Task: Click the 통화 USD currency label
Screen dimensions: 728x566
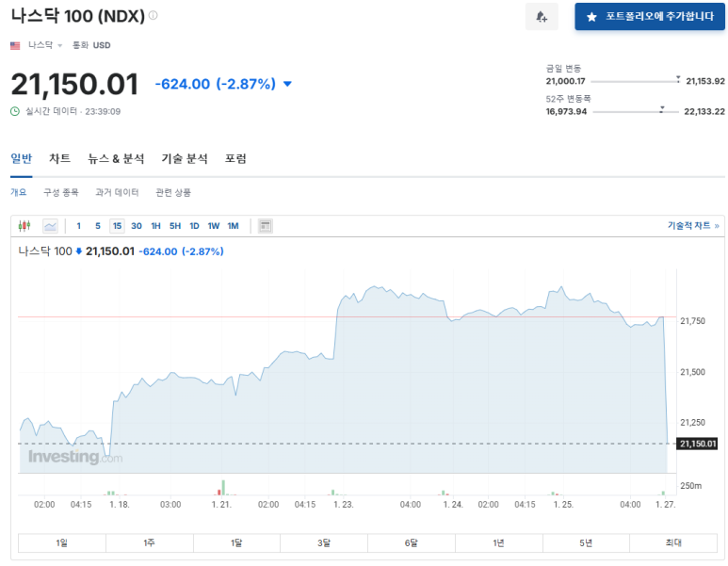Action: 91,45
